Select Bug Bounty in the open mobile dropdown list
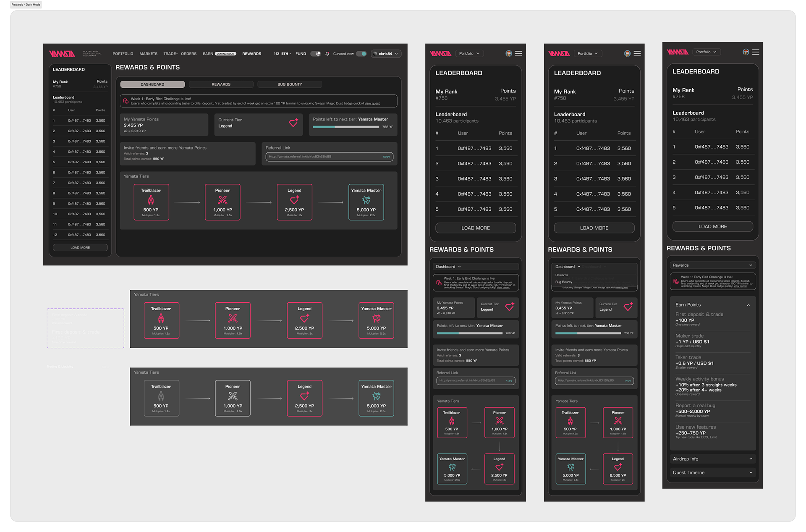Viewport: 806px width, 532px height. [564, 282]
